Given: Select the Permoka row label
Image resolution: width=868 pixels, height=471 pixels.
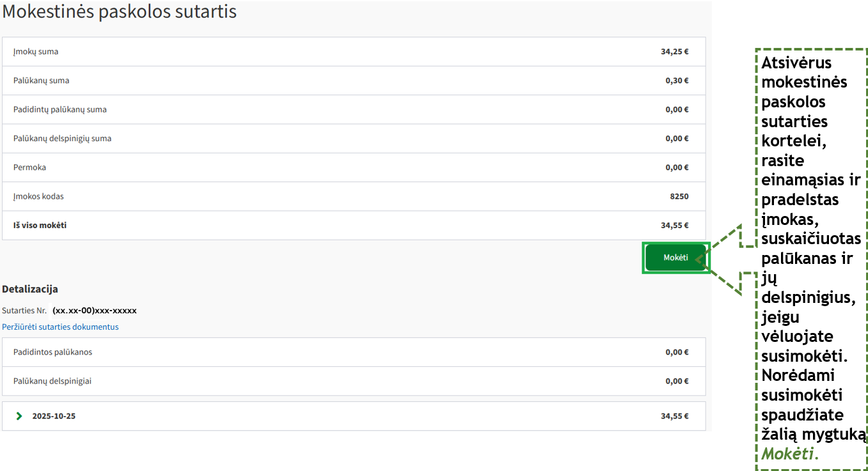Looking at the screenshot, I should click(x=29, y=167).
